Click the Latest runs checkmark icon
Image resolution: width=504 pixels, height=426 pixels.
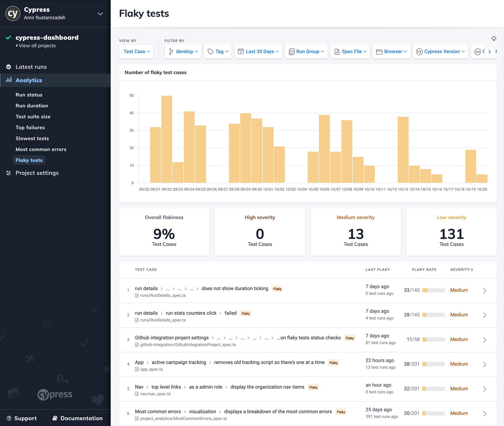tap(9, 67)
